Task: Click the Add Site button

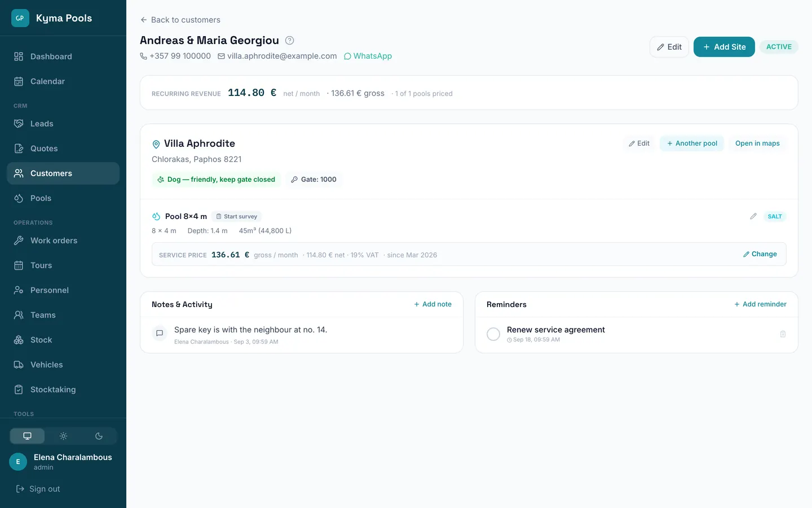Action: (724, 47)
